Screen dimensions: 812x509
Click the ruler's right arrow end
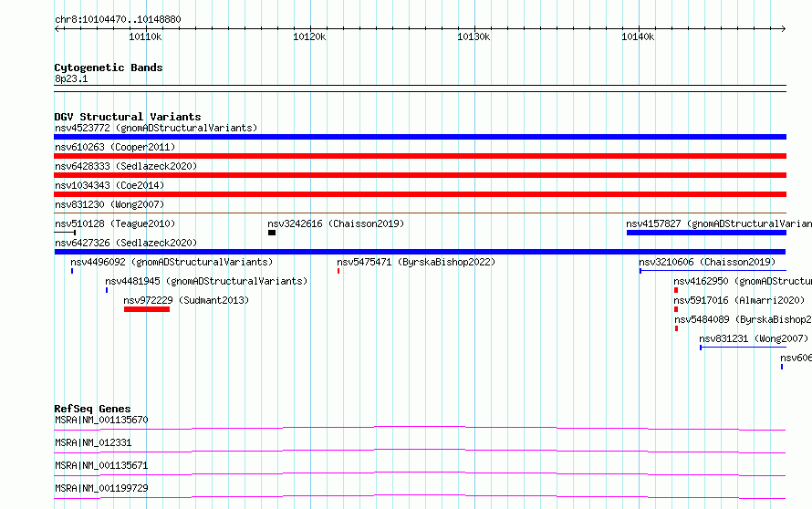784,28
